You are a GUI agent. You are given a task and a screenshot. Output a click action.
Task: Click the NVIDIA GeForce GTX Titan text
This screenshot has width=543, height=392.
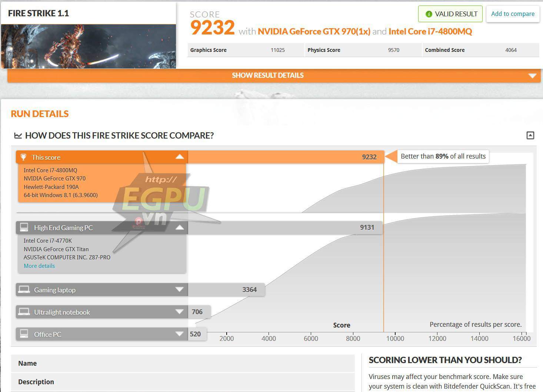tap(56, 249)
